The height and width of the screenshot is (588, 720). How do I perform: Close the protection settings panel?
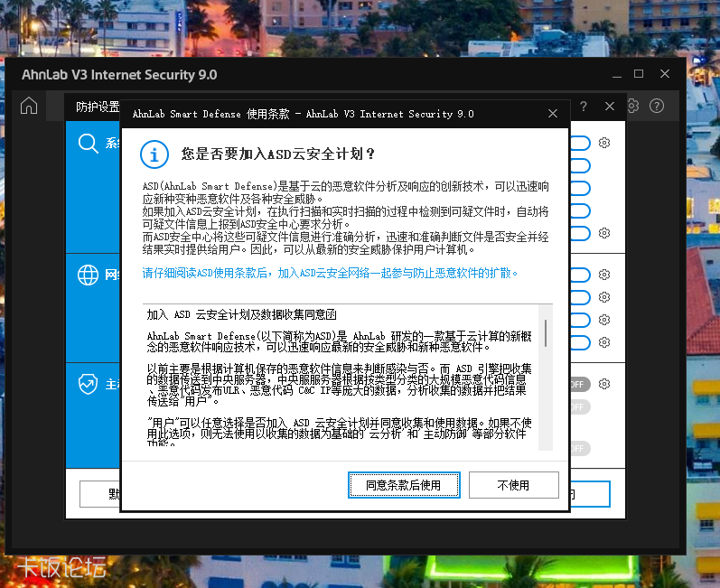point(610,107)
